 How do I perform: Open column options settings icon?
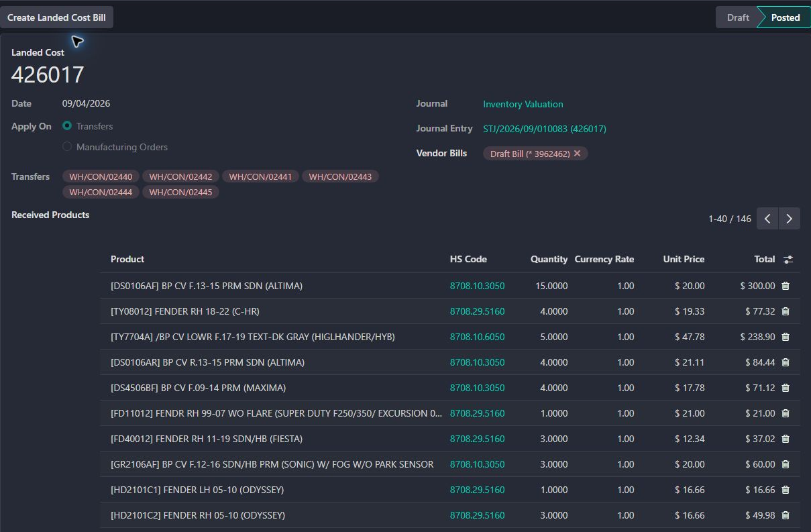point(788,259)
